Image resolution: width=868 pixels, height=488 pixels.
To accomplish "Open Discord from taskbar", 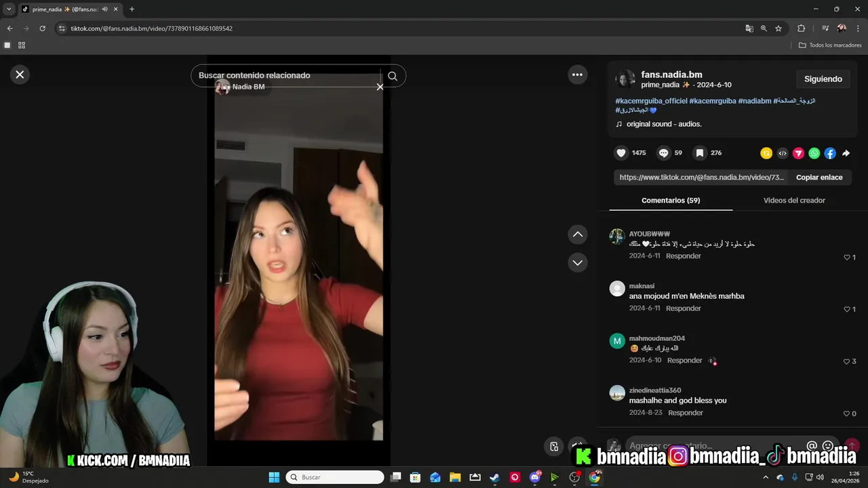I will coord(535,477).
